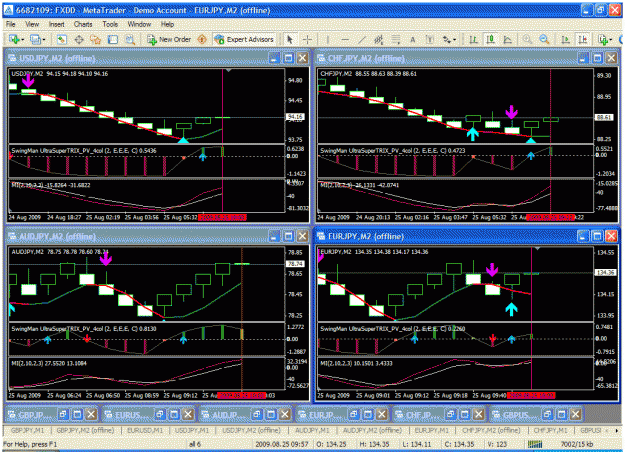Switch to Candlesticks chart display
Screen dimensions: 625x452
point(491,39)
